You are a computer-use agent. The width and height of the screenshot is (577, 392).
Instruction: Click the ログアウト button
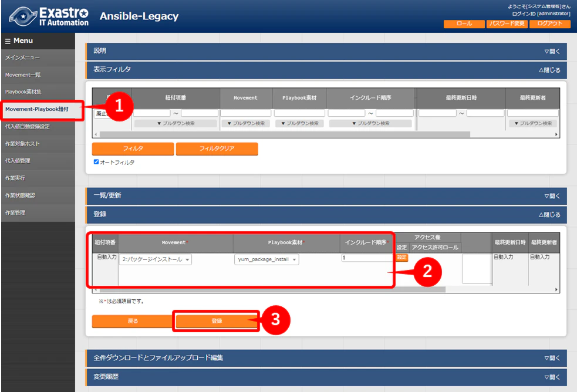point(550,23)
